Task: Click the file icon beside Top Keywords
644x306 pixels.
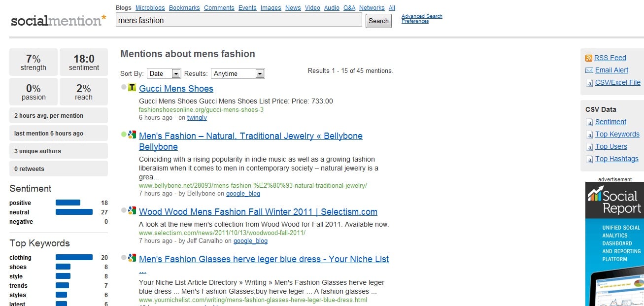Action: [589, 135]
